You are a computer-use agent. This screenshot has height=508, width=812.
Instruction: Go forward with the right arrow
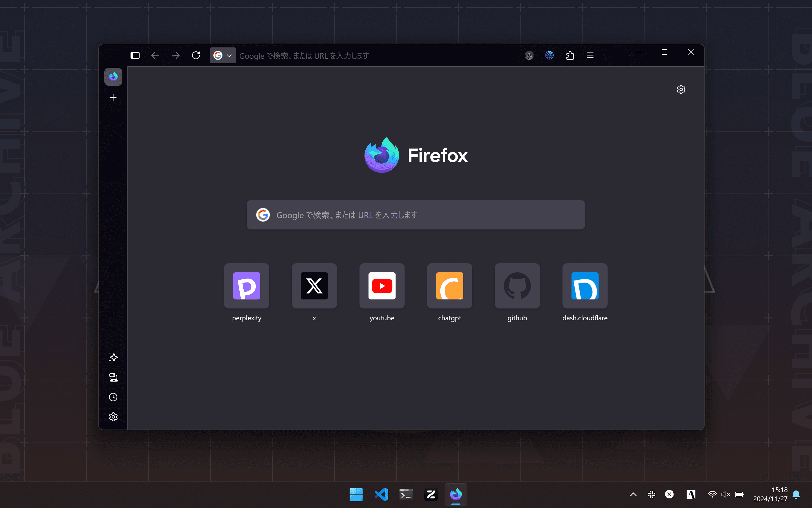click(x=175, y=55)
